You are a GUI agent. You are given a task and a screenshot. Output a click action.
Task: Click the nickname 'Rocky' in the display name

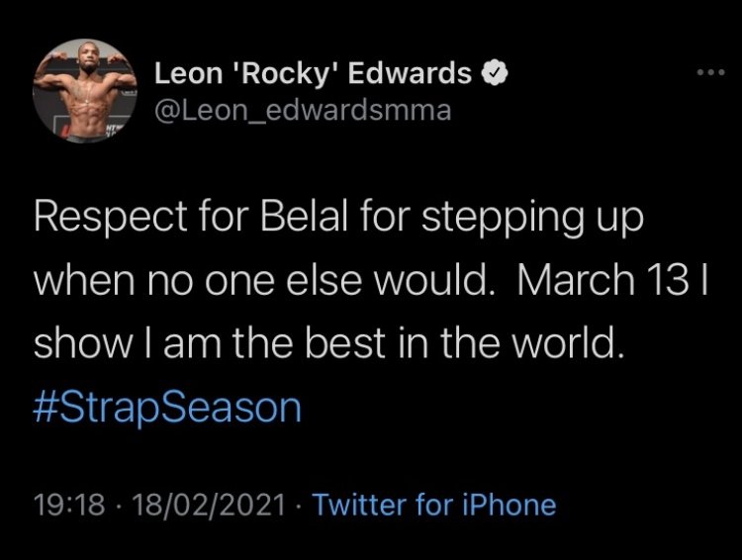(285, 75)
